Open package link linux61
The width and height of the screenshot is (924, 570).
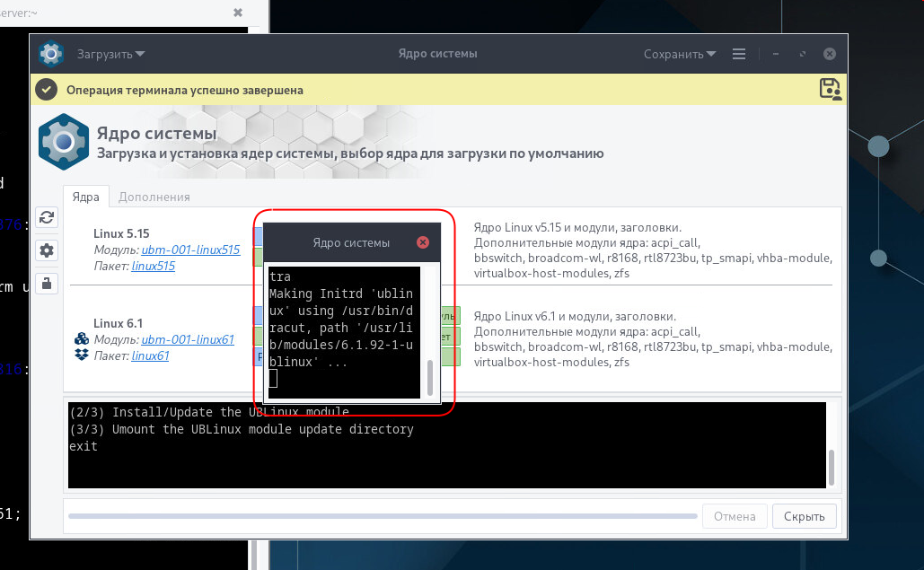(150, 356)
